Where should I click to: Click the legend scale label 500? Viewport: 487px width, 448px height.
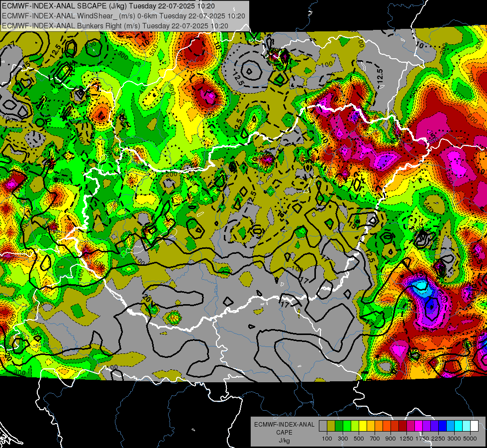359,439
